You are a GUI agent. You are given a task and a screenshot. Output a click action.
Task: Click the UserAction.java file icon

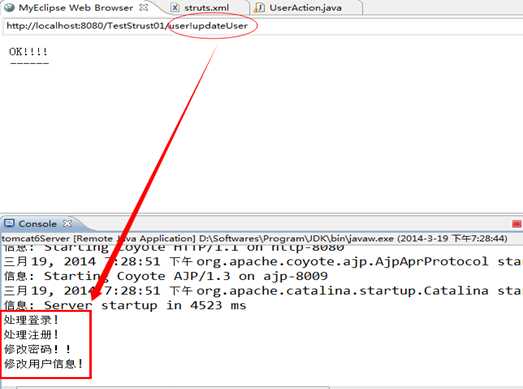pyautogui.click(x=259, y=8)
